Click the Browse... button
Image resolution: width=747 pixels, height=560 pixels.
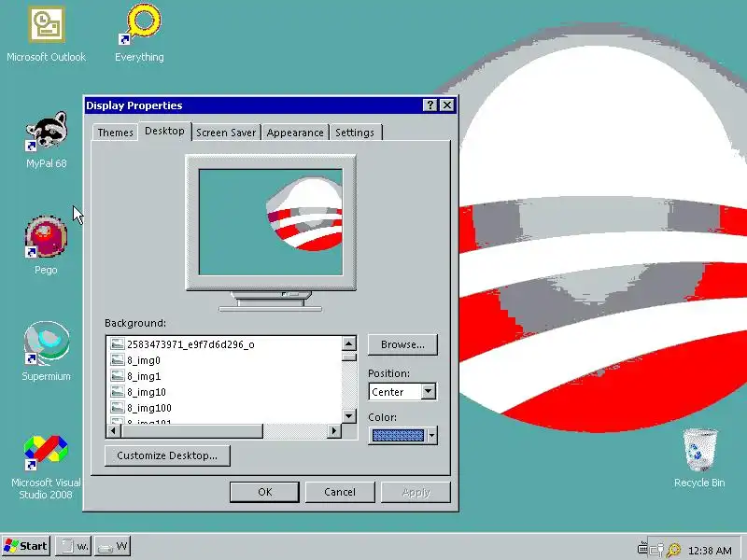(x=402, y=344)
